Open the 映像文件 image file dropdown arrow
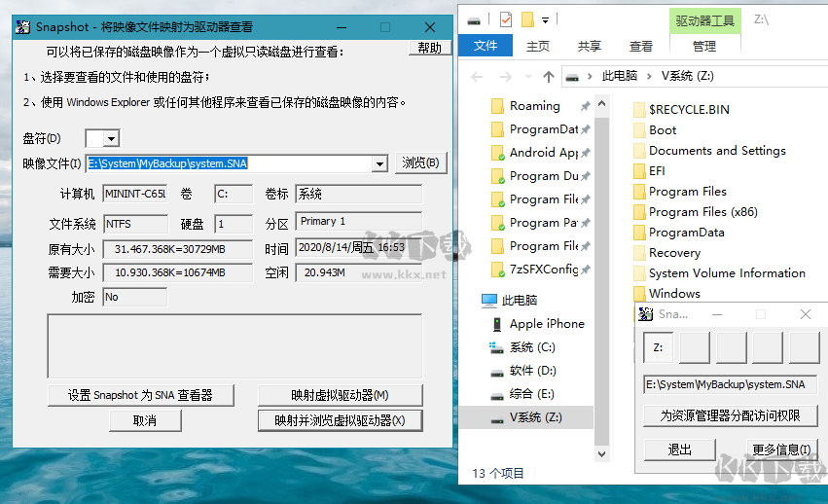This screenshot has height=504, width=828. [379, 163]
